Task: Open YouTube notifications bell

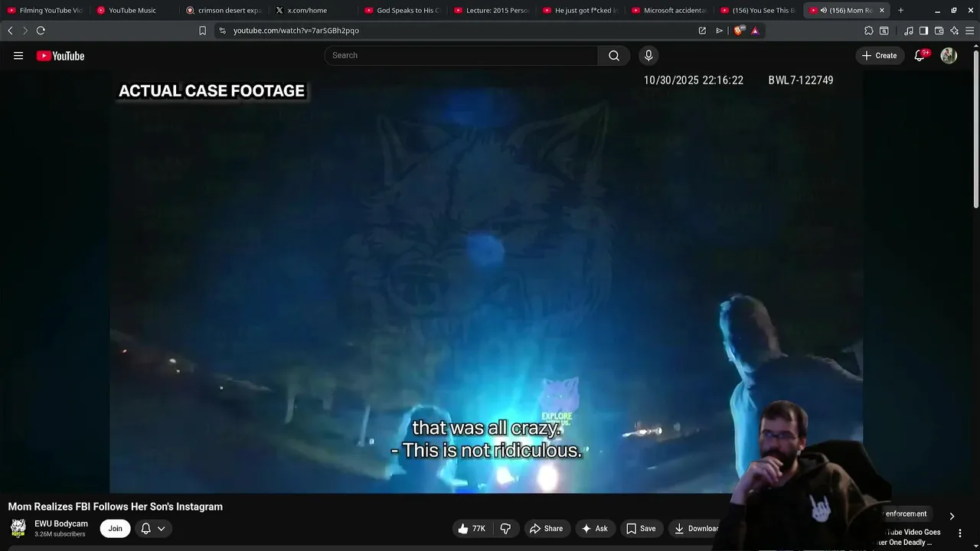Action: (x=920, y=55)
